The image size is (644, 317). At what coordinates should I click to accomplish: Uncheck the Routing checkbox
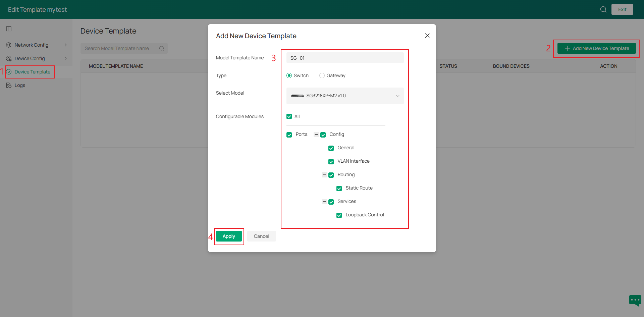[x=331, y=175]
